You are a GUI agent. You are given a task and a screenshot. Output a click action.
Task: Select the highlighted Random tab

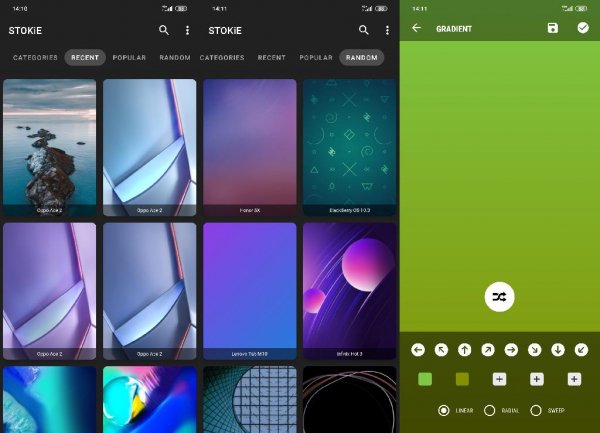(x=362, y=57)
